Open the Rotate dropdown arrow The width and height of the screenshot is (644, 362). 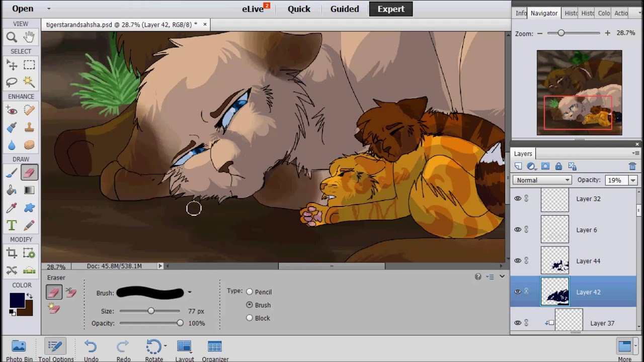click(x=165, y=346)
